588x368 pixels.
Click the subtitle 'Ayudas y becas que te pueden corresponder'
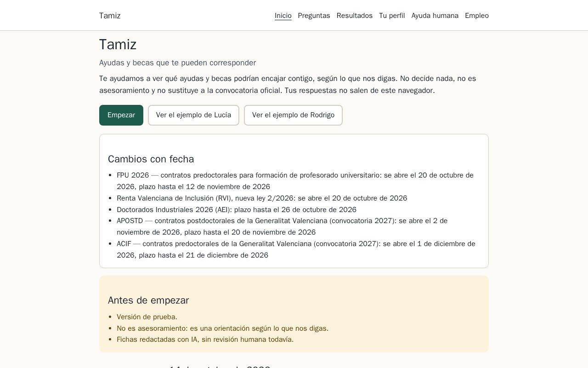pos(177,63)
